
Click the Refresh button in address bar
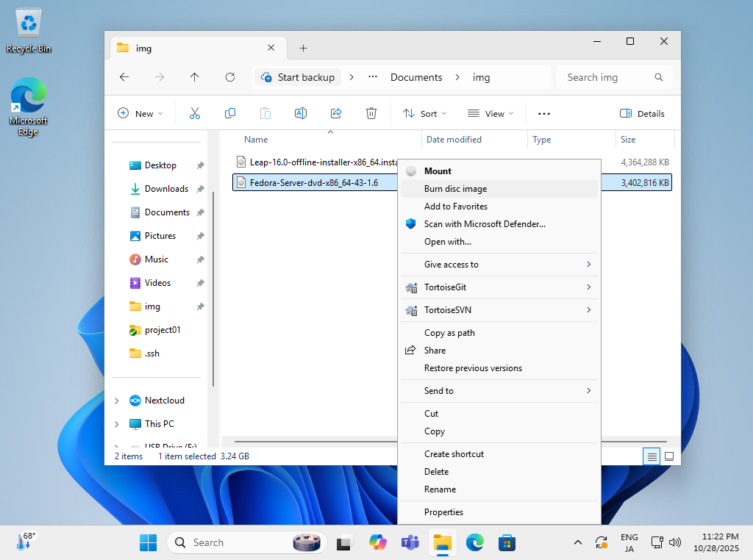pyautogui.click(x=230, y=77)
